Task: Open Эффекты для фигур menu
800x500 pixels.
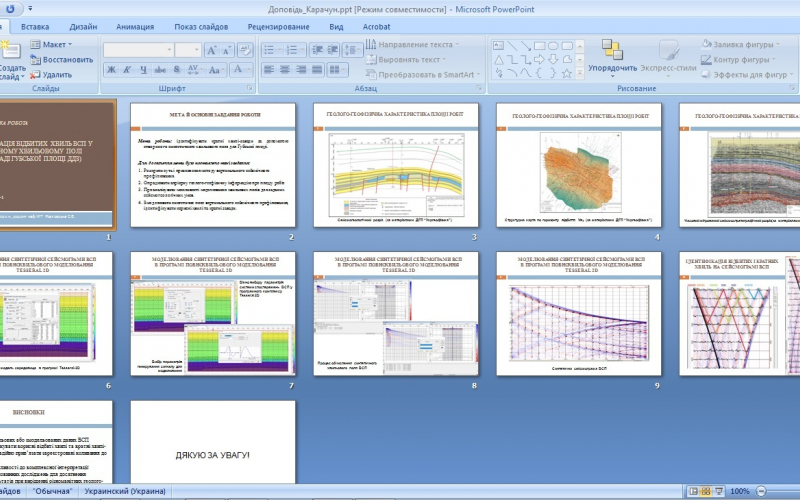Action: [x=747, y=74]
